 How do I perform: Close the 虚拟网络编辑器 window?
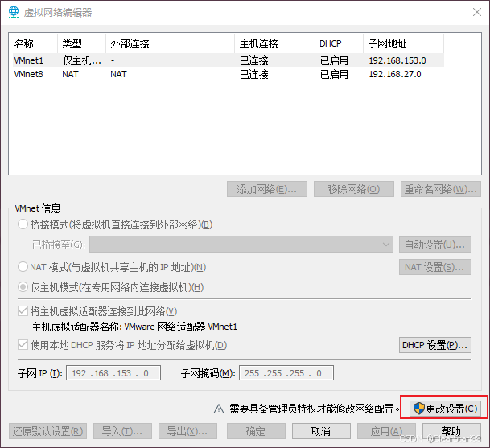[477, 12]
